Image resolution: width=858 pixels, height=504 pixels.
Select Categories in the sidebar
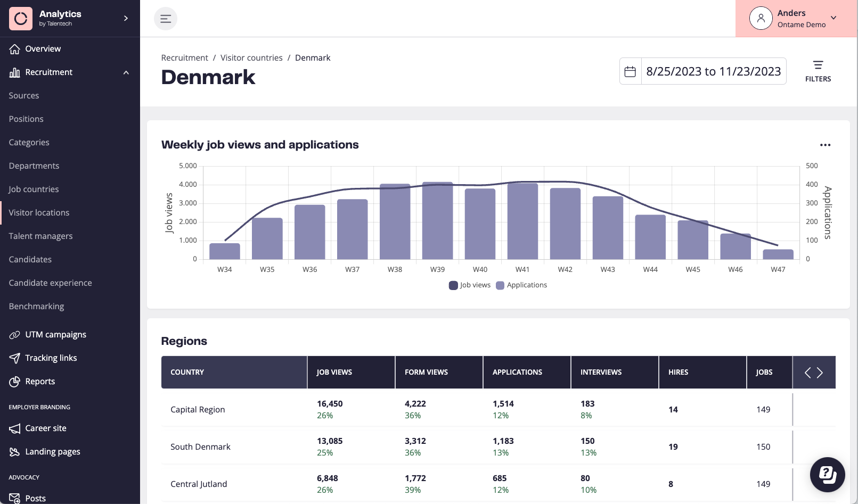[x=29, y=143]
